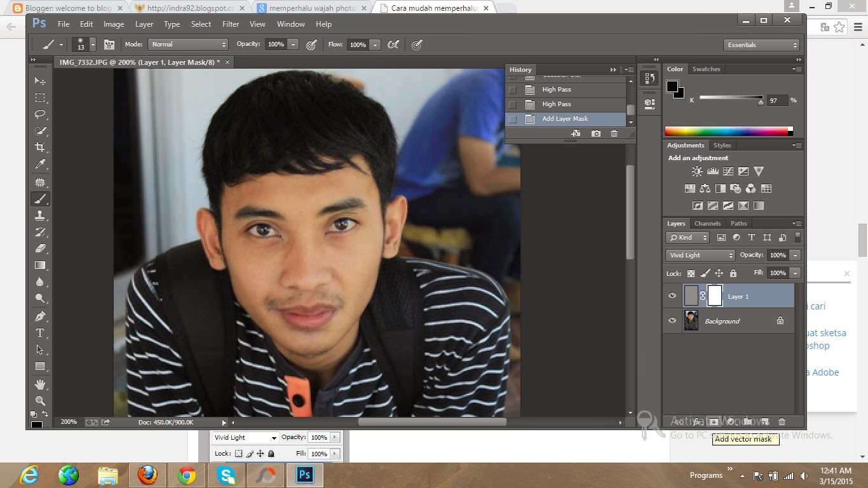This screenshot has height=488, width=868.
Task: Select the Rectangle shape tool
Action: click(x=40, y=366)
